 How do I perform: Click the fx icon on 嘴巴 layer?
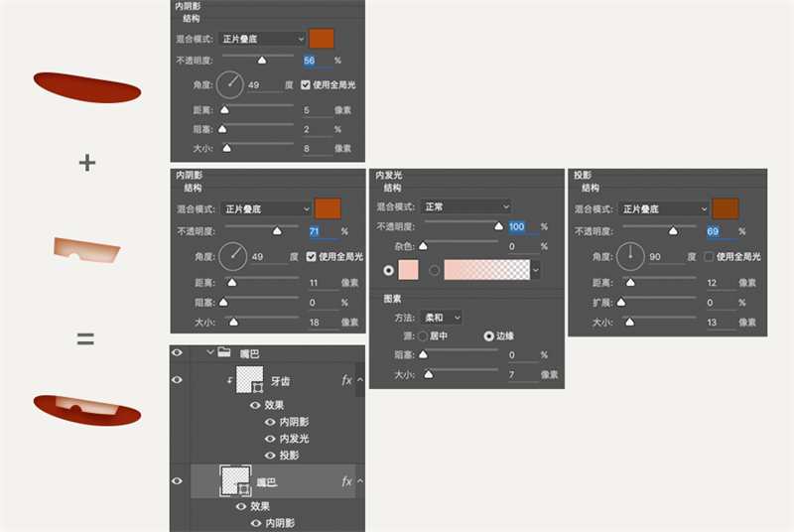[x=346, y=481]
